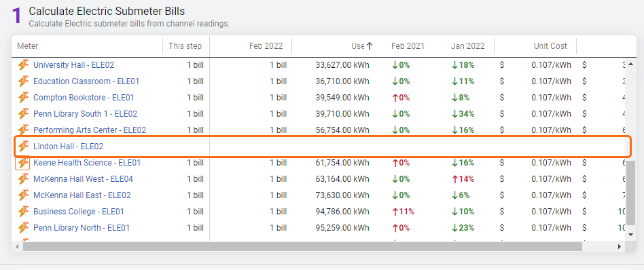Click the 63,164.00 kWh use value

click(x=342, y=179)
